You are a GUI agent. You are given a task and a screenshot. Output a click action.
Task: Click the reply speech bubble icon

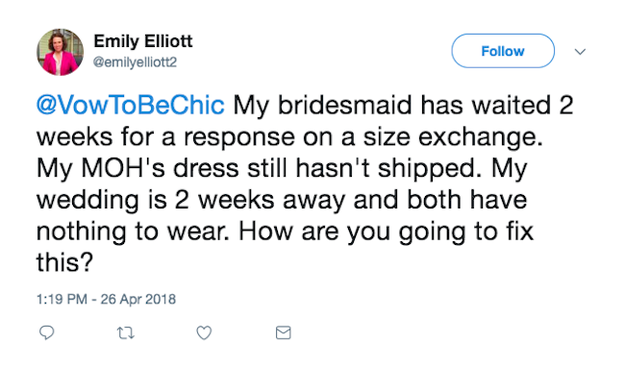[x=46, y=332]
